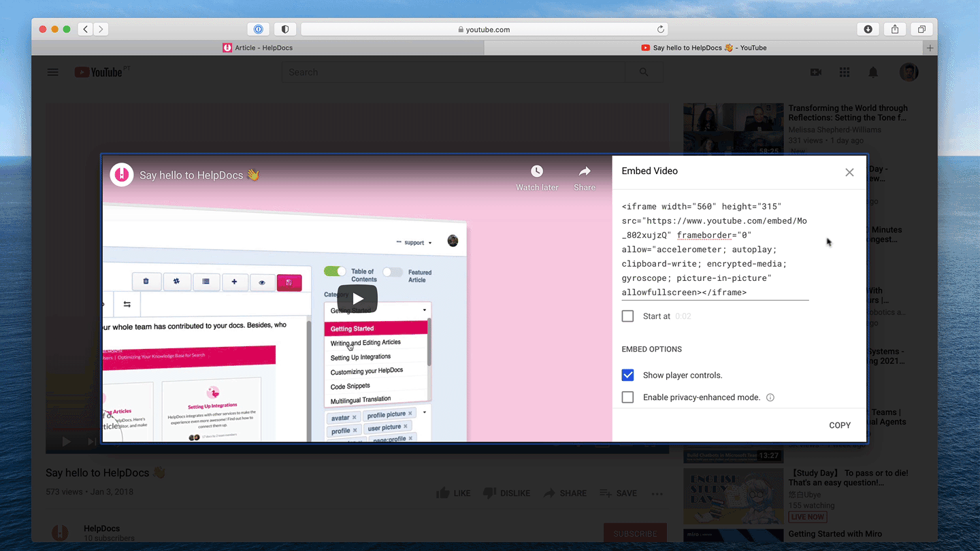980x551 pixels.
Task: Click the SUBSCRIBE button
Action: click(635, 533)
